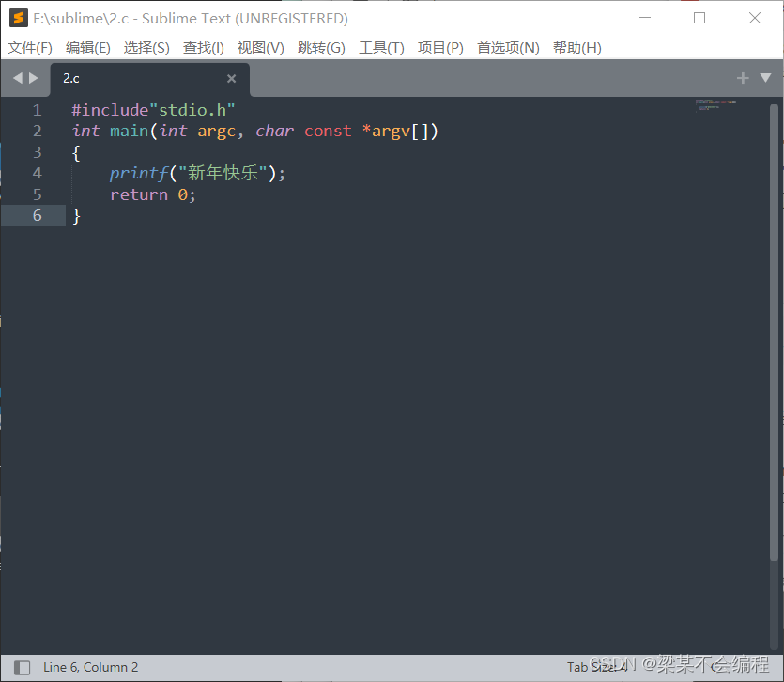784x682 pixels.
Task: Click the char keyword in code
Action: 274,132
